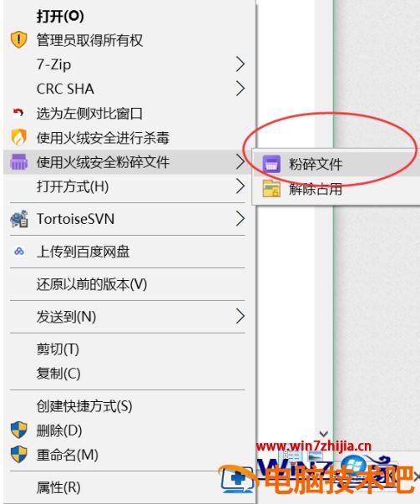Click the yellow shield icon for admin ownership
Viewport: 420px width, 504px height.
(18, 40)
